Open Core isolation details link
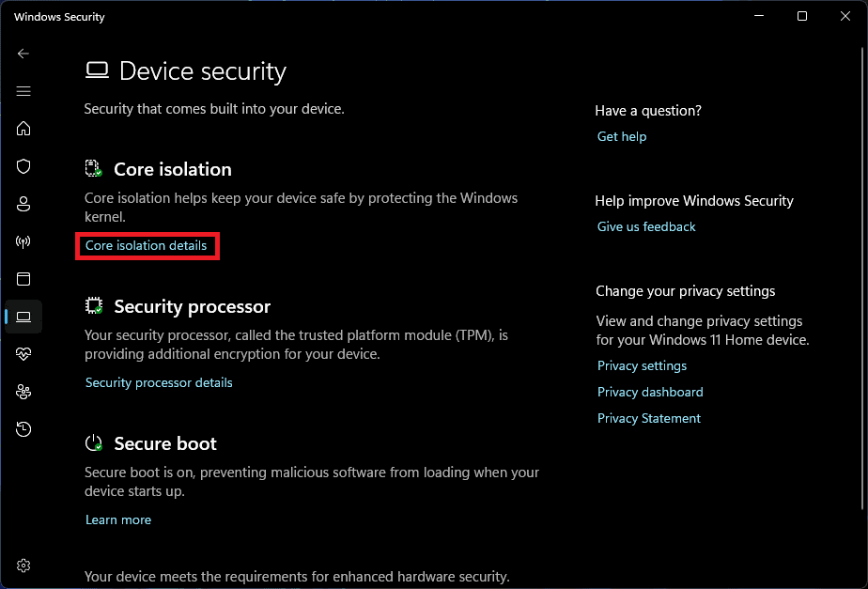This screenshot has height=589, width=868. coord(147,245)
